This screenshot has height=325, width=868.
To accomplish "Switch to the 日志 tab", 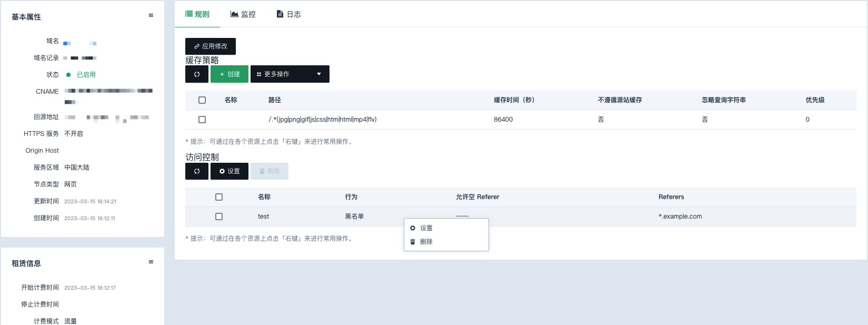I will [x=289, y=14].
